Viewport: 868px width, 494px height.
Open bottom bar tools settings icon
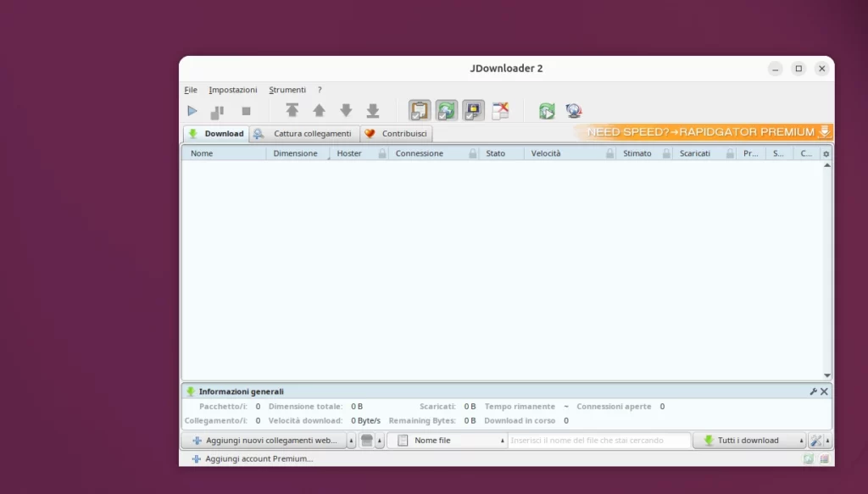tap(815, 441)
